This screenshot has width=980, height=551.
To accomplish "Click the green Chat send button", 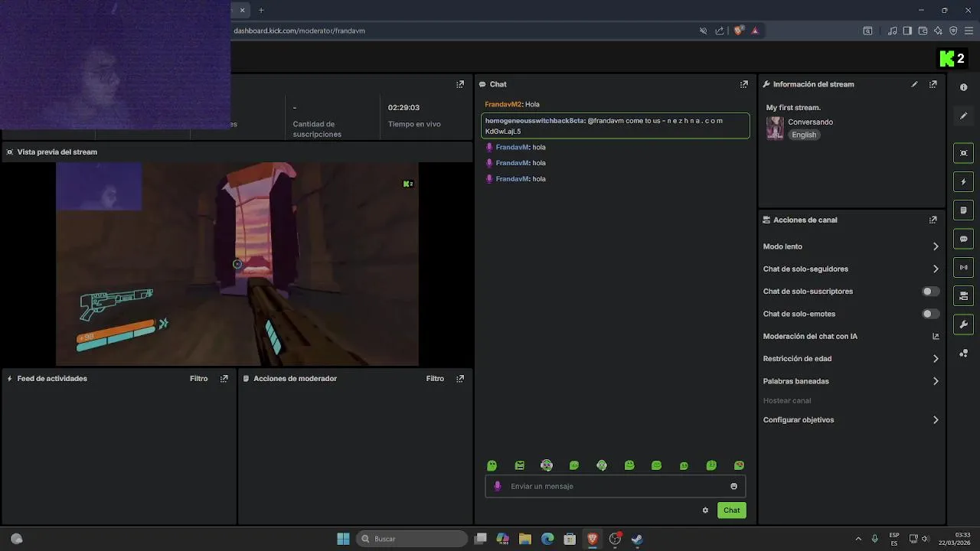I will tap(731, 510).
